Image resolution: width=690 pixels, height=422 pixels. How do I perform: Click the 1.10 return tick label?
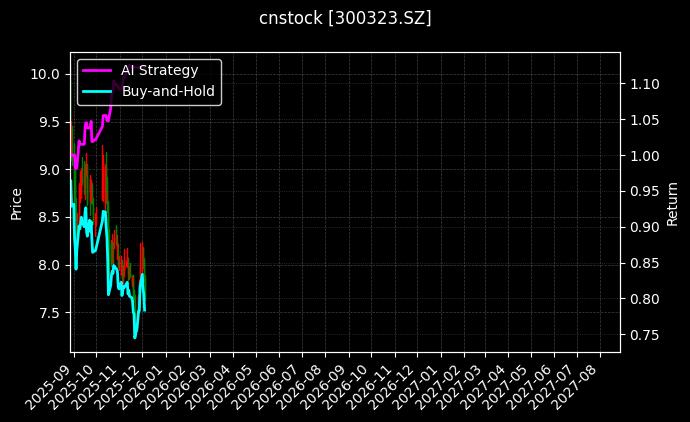[x=644, y=84]
